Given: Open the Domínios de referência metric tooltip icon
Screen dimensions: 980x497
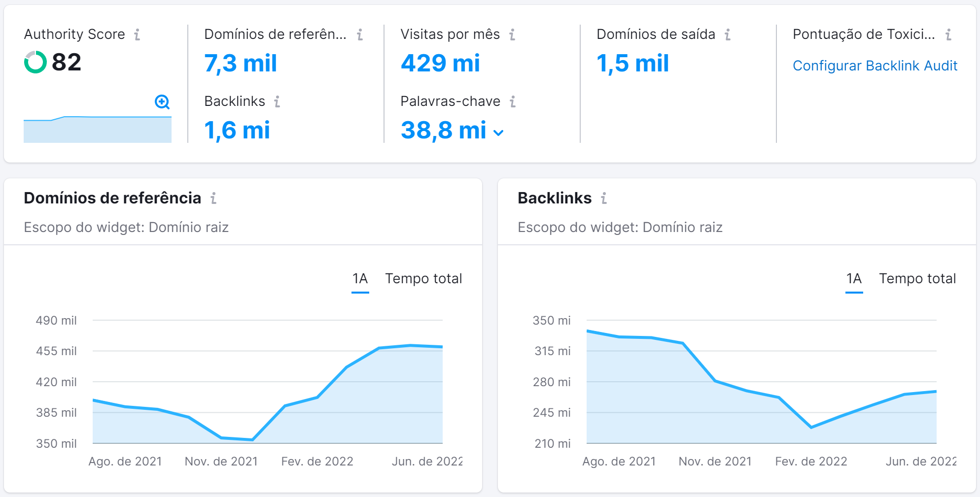Looking at the screenshot, I should click(360, 34).
